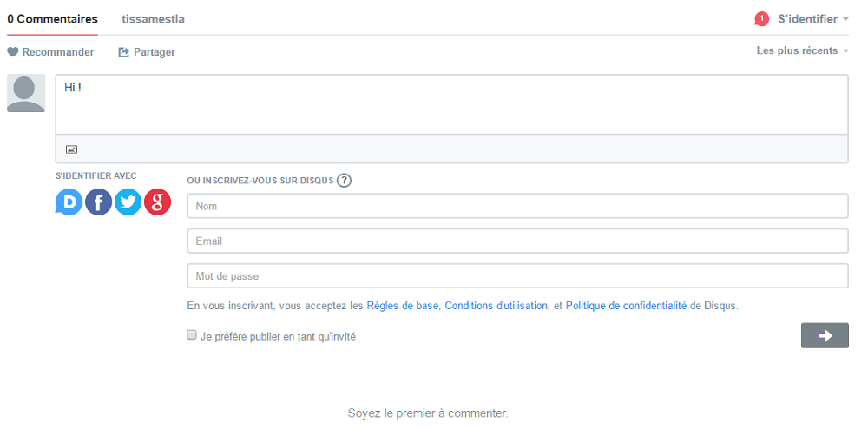Switch to the 0 Commentaires tab

(x=53, y=19)
